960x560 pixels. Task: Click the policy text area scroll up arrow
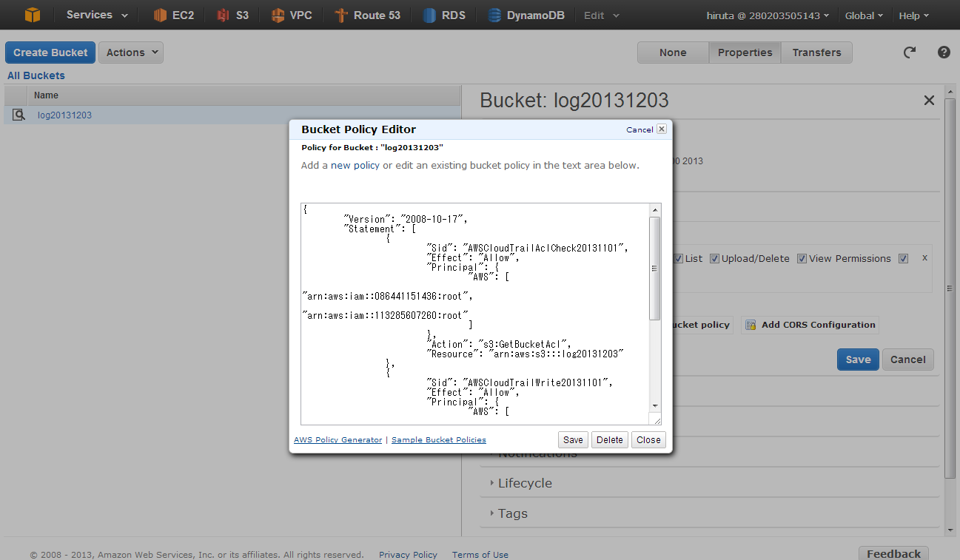tap(654, 209)
